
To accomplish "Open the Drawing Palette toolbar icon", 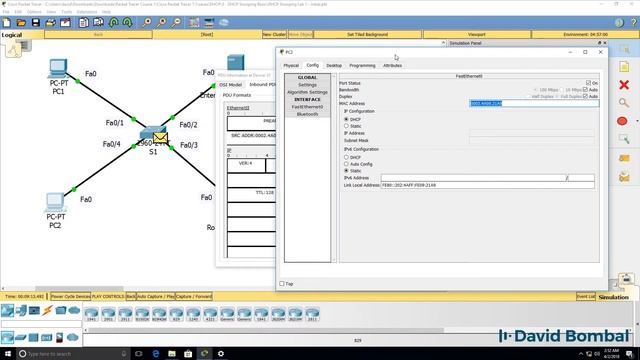I will pos(194,22).
